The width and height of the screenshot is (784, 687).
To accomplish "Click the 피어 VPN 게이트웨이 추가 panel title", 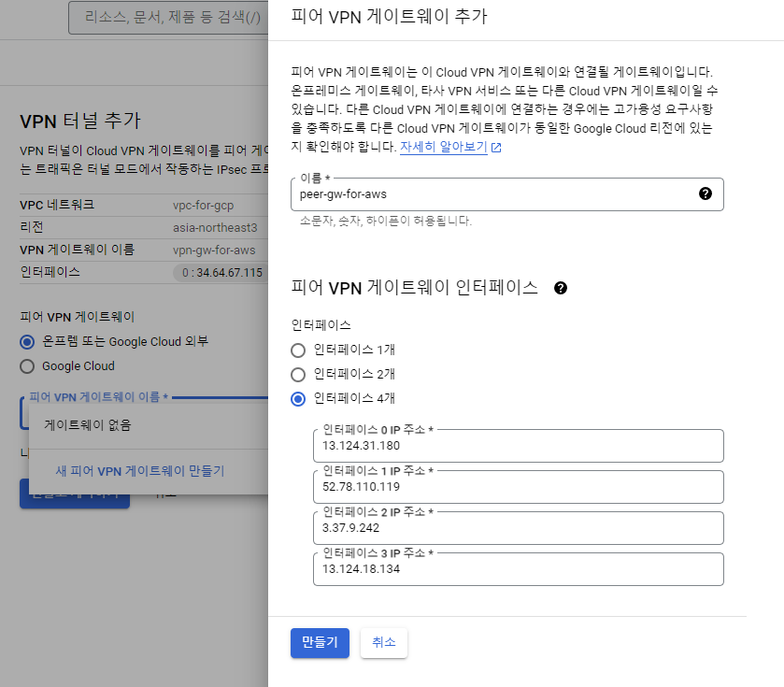I will (389, 17).
